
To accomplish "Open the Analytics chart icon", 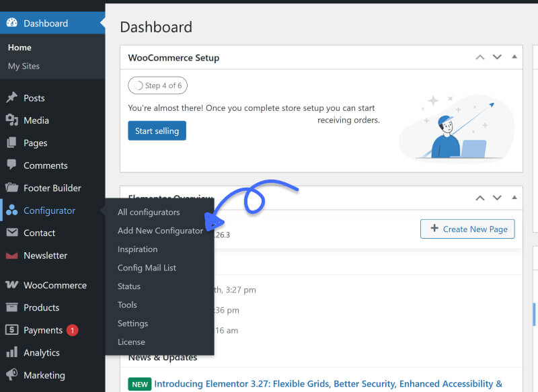I will (13, 352).
